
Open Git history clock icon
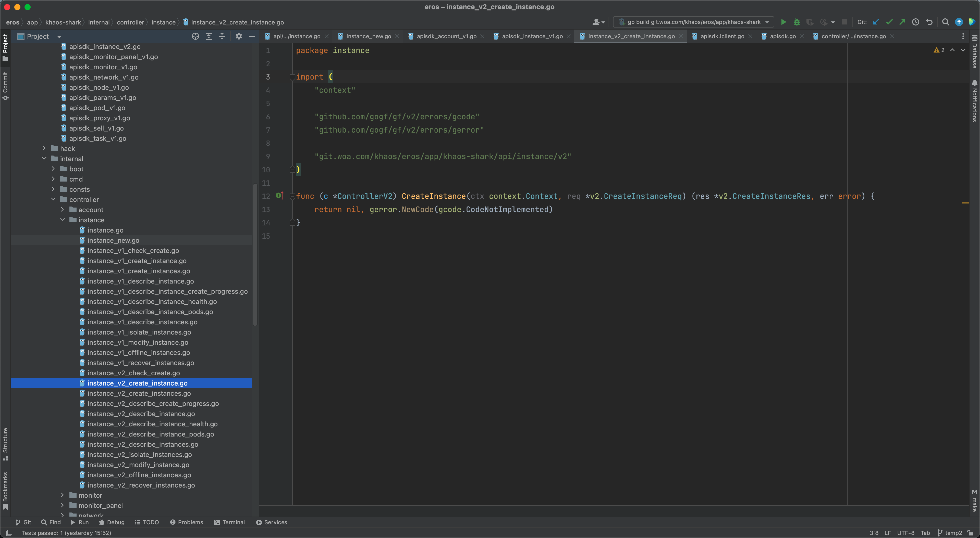click(916, 22)
